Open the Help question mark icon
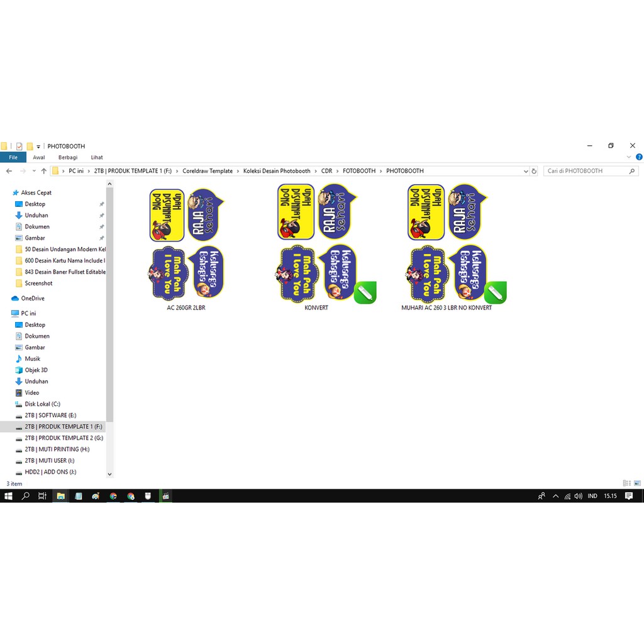Image resolution: width=644 pixels, height=644 pixels. click(x=639, y=157)
